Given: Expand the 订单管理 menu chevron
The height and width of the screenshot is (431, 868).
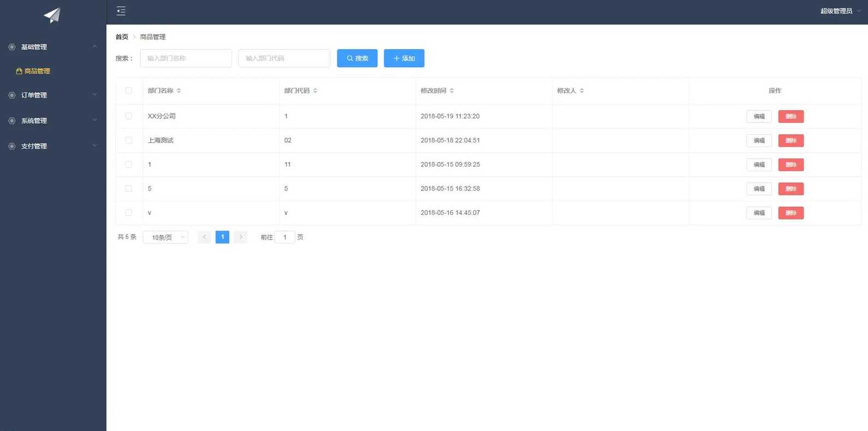Looking at the screenshot, I should pyautogui.click(x=94, y=94).
